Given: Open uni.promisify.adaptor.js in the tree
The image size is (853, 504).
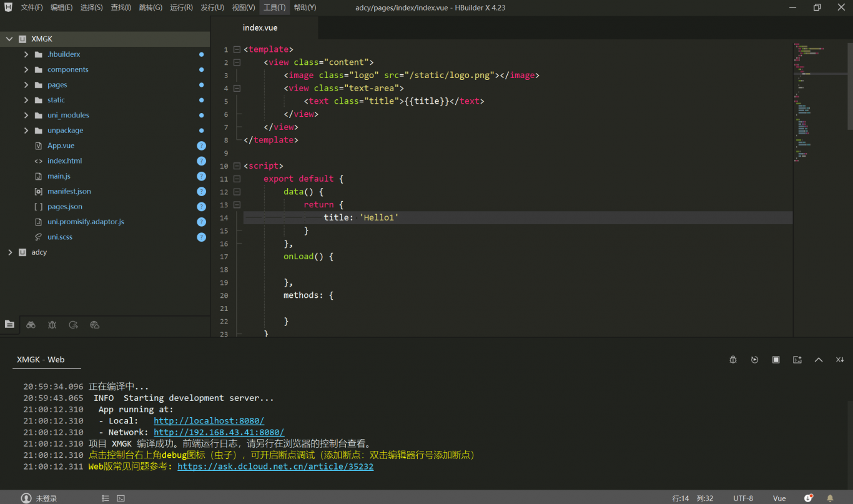Looking at the screenshot, I should [x=86, y=222].
